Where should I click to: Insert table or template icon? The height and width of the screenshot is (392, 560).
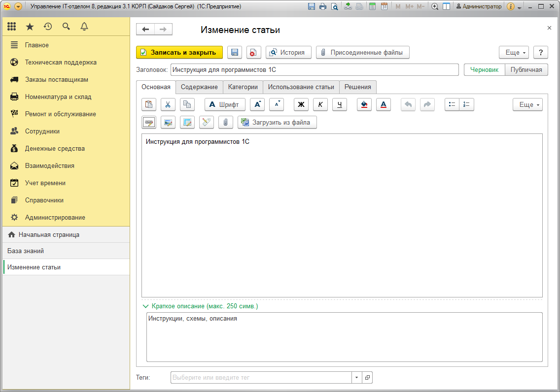(x=187, y=122)
